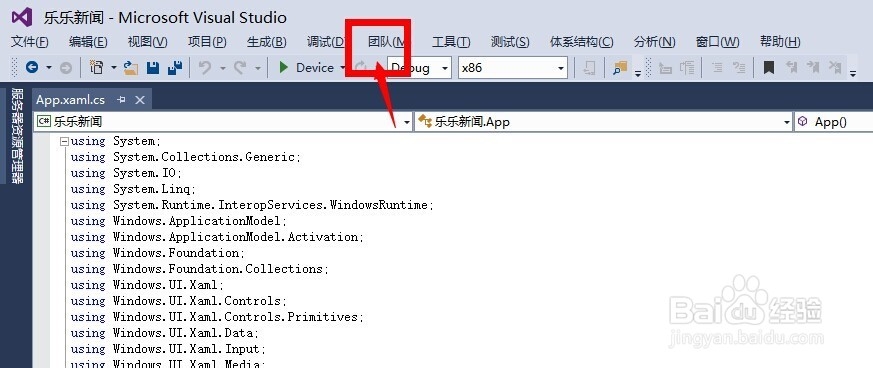The image size is (873, 368).
Task: Click the Next Bookmark icon
Action: tap(813, 68)
